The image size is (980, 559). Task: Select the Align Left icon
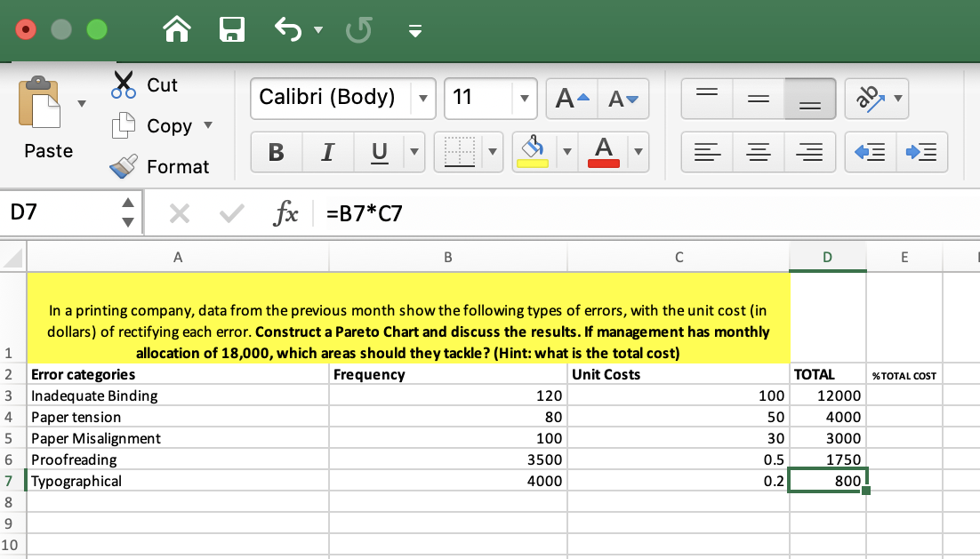pos(707,151)
